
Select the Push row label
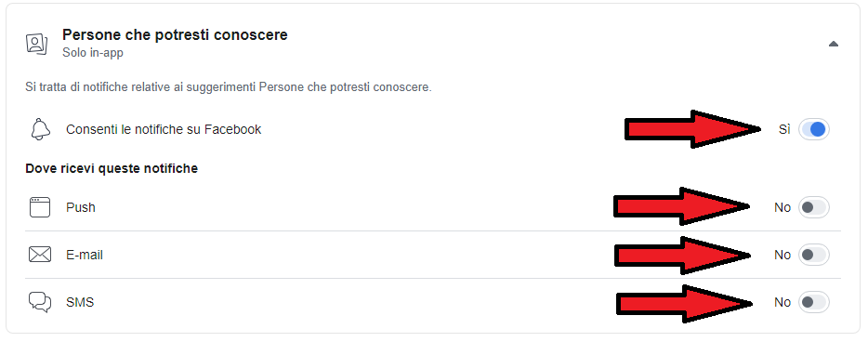click(80, 207)
